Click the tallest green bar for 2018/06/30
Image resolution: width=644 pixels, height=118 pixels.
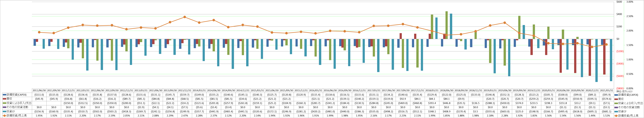pos(446,25)
